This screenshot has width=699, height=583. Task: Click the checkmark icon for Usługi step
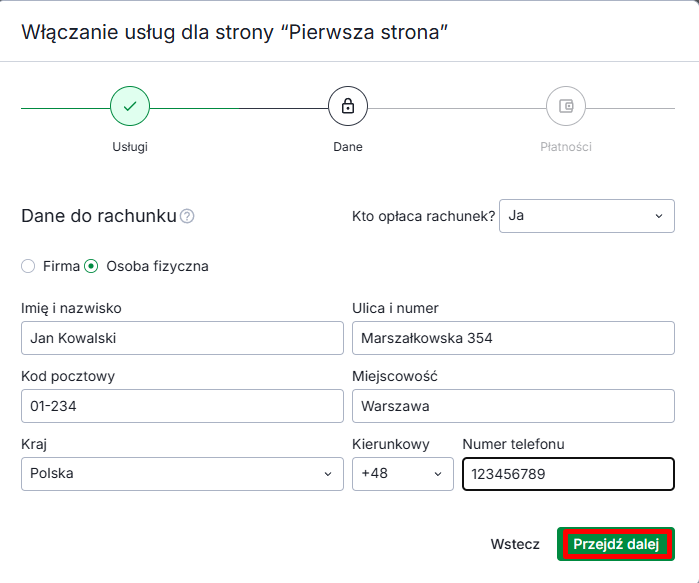[x=130, y=106]
